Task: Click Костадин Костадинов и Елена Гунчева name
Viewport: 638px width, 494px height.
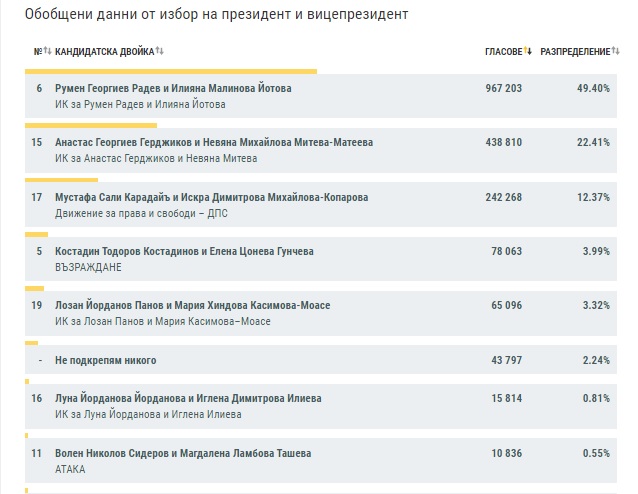Action: click(184, 251)
